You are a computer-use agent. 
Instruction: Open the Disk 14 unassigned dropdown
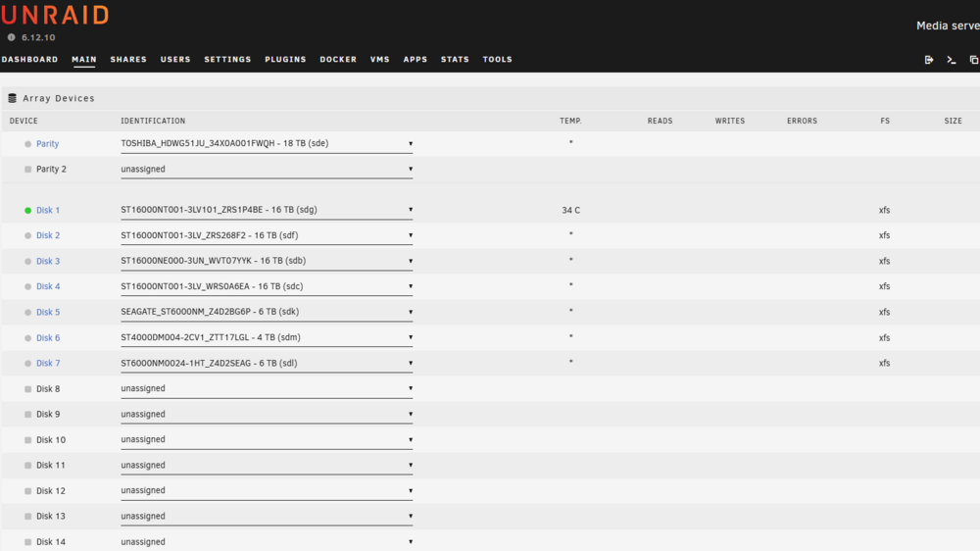pos(267,541)
